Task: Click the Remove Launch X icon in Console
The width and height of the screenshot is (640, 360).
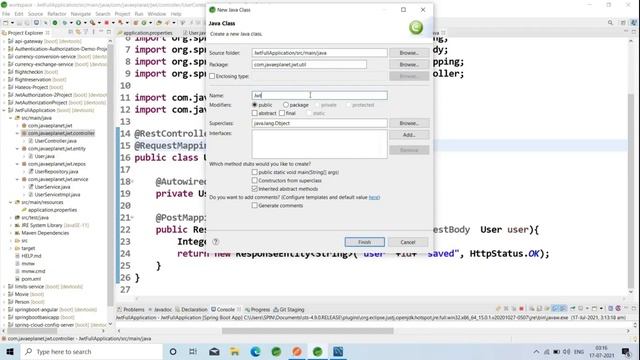Action: [506, 309]
